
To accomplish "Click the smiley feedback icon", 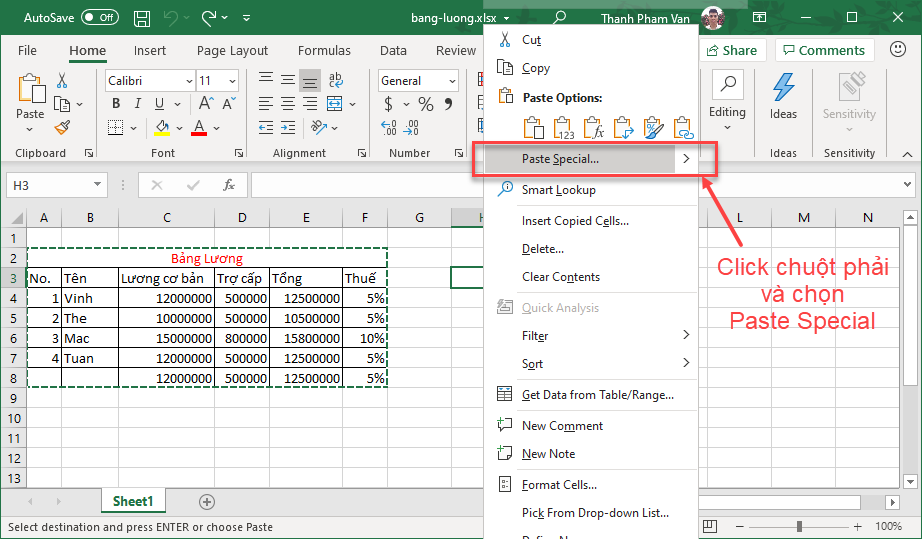I will [x=898, y=49].
